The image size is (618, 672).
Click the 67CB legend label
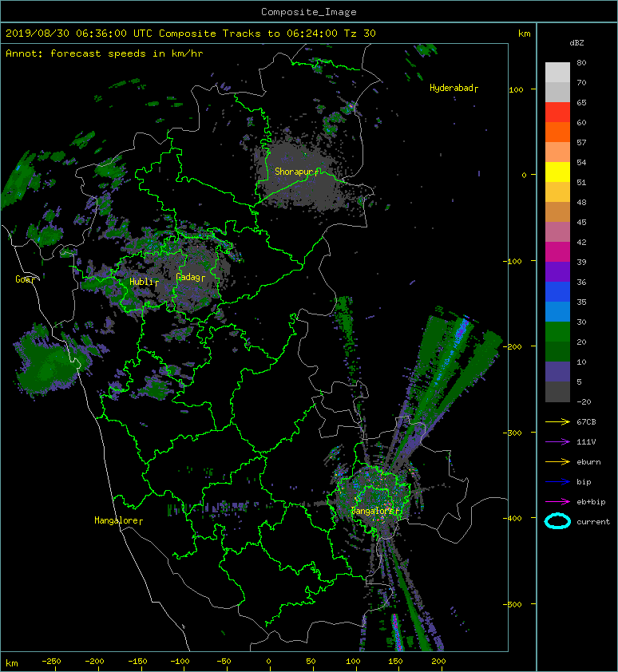(586, 421)
